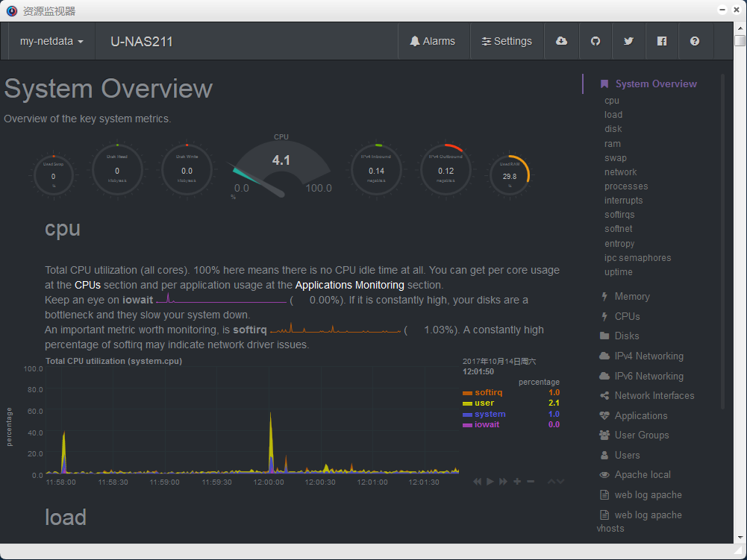Viewport: 747px width, 560px height.
Task: Open the Settings sliders dialog
Action: click(507, 42)
